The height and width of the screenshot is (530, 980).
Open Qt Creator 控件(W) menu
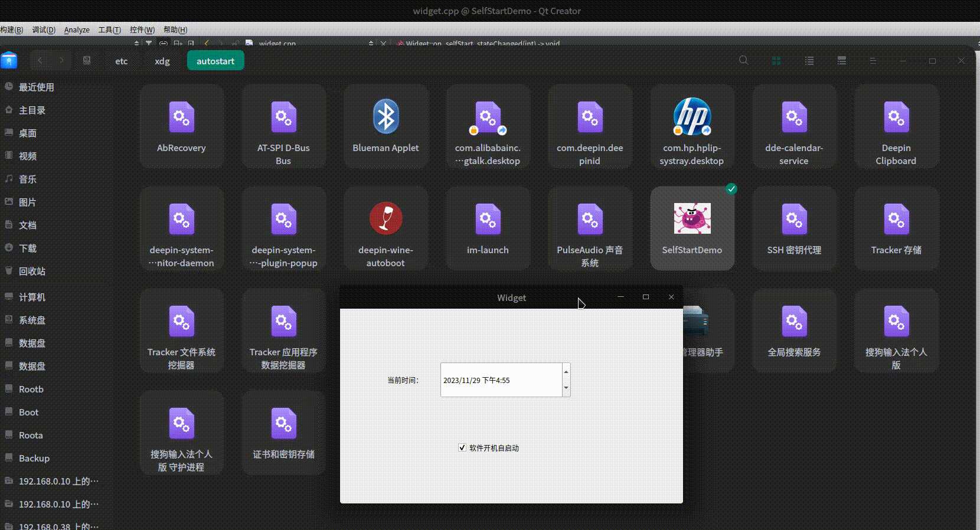click(x=142, y=30)
